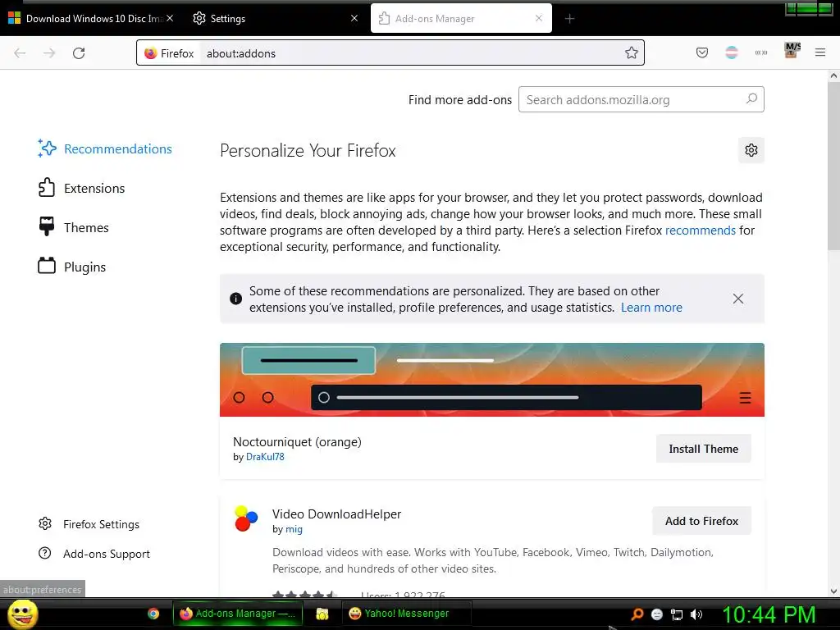Close the Download Windows 10 tab
Image resolution: width=840 pixels, height=630 pixels.
[x=170, y=18]
